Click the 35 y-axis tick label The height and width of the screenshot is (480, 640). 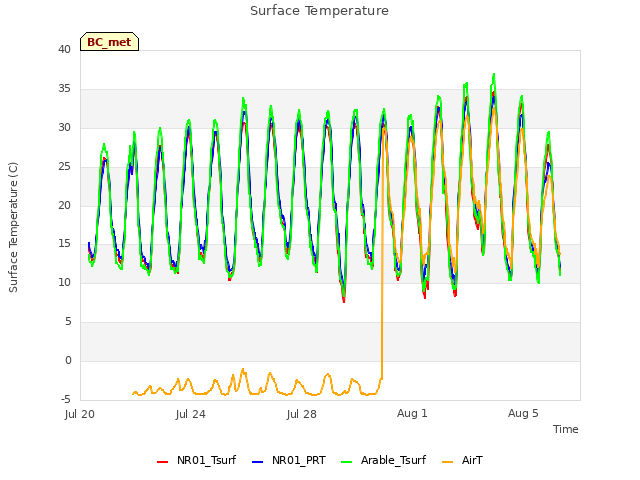(64, 89)
